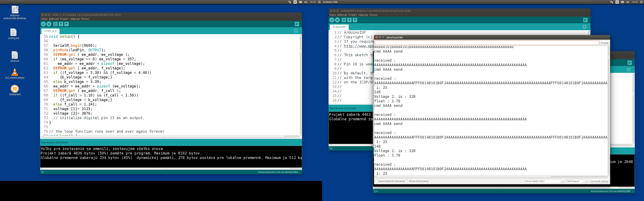Click New sketch icon in AT85_2_II toolbar
The height and width of the screenshot is (201, 644).
click(x=55, y=24)
